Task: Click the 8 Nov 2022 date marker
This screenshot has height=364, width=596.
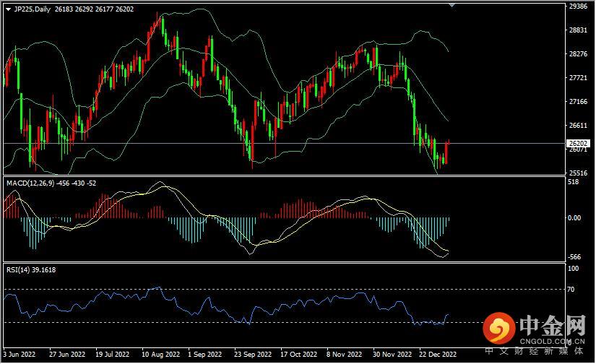Action: pyautogui.click(x=344, y=355)
